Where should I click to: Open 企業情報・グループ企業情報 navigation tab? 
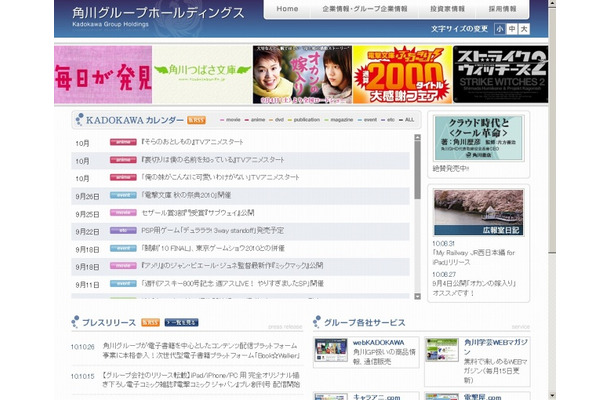click(x=365, y=9)
